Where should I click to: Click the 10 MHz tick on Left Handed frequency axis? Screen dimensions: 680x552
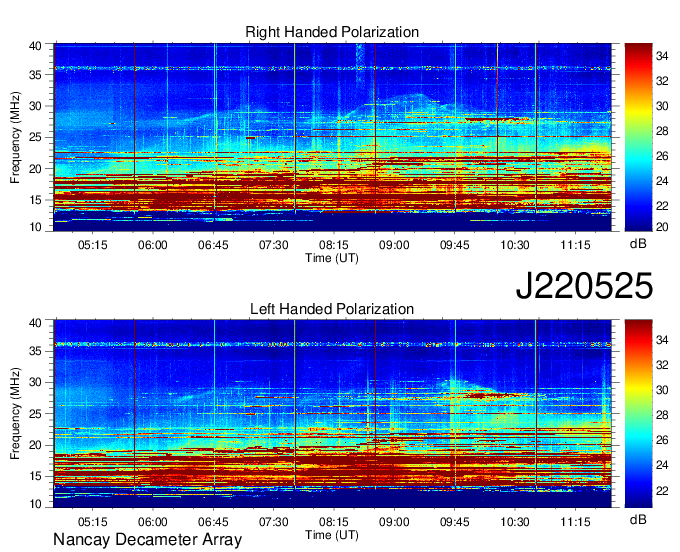point(35,504)
